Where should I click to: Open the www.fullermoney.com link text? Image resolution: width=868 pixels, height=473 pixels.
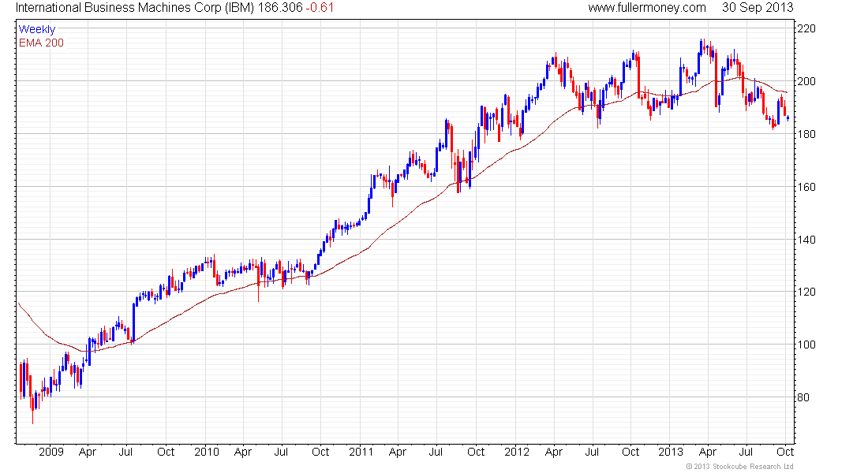[647, 8]
